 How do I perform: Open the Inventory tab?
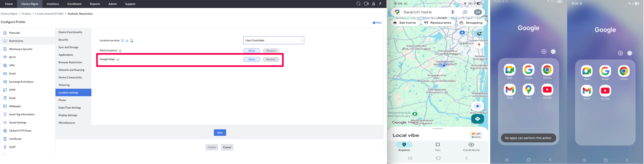tap(53, 4)
